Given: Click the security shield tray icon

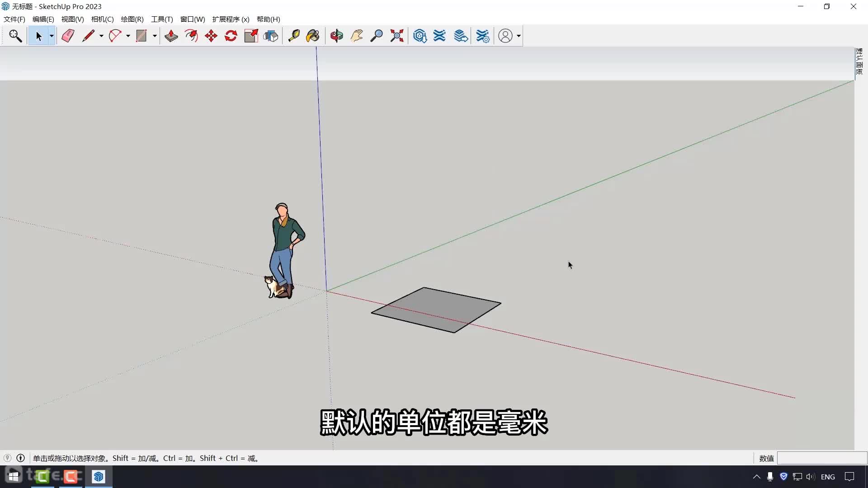Looking at the screenshot, I should pyautogui.click(x=784, y=477).
